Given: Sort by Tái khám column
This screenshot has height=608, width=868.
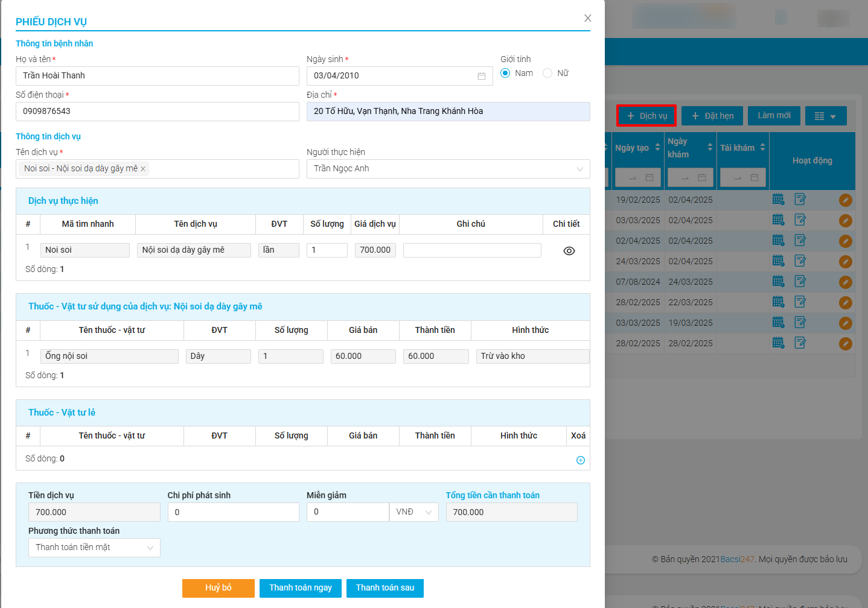Looking at the screenshot, I should point(762,148).
